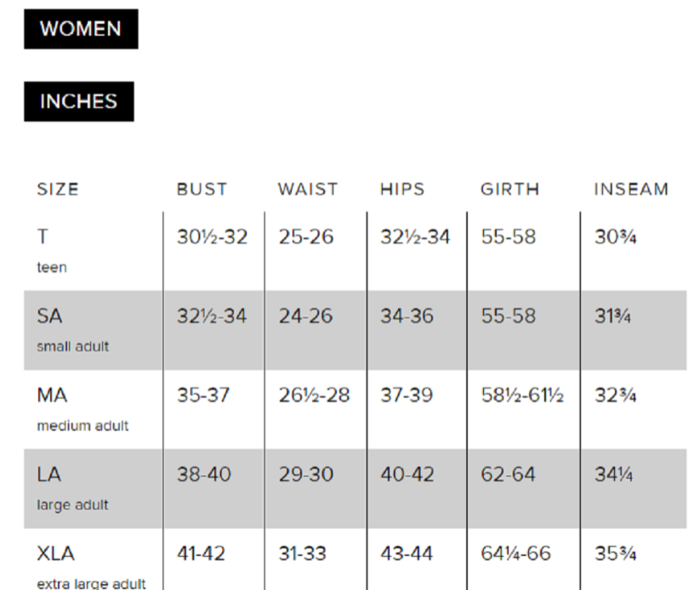This screenshot has height=590, width=700.
Task: Click the large adult hips value 40-42
Action: 407,474
